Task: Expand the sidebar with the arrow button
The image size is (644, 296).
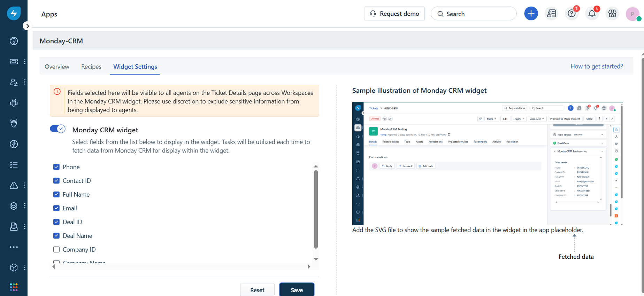Action: pyautogui.click(x=27, y=26)
